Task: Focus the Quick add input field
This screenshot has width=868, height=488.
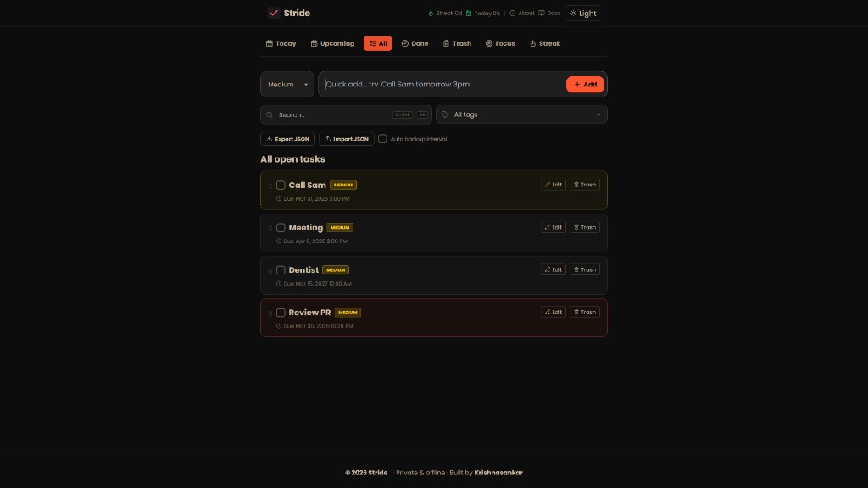Action: pos(441,85)
